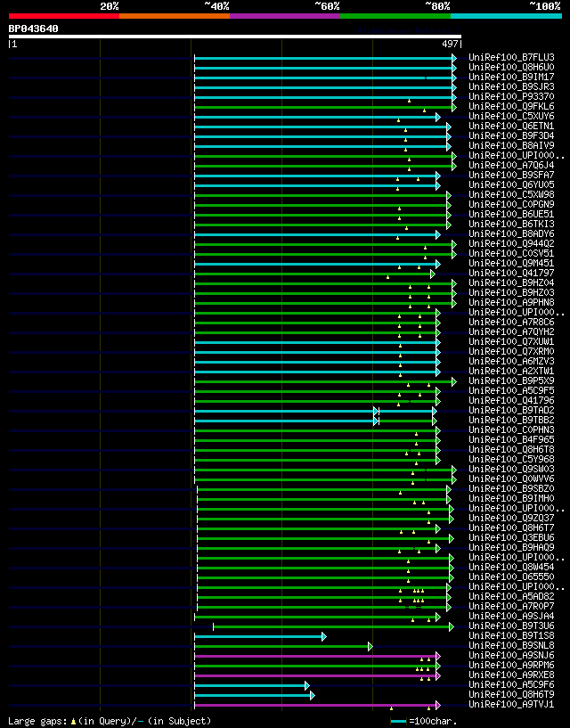Screen dimensions: 570x728
Task: Click the green ~80% color scale segment
Action: coord(395,16)
